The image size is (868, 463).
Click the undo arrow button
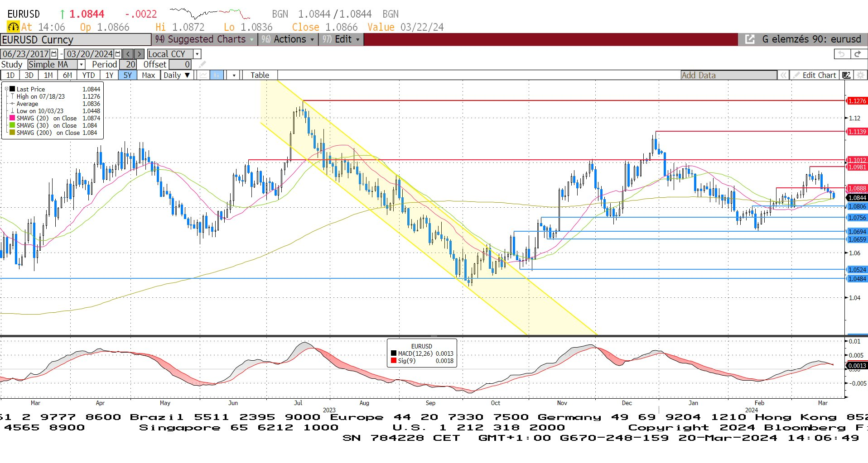tap(842, 54)
